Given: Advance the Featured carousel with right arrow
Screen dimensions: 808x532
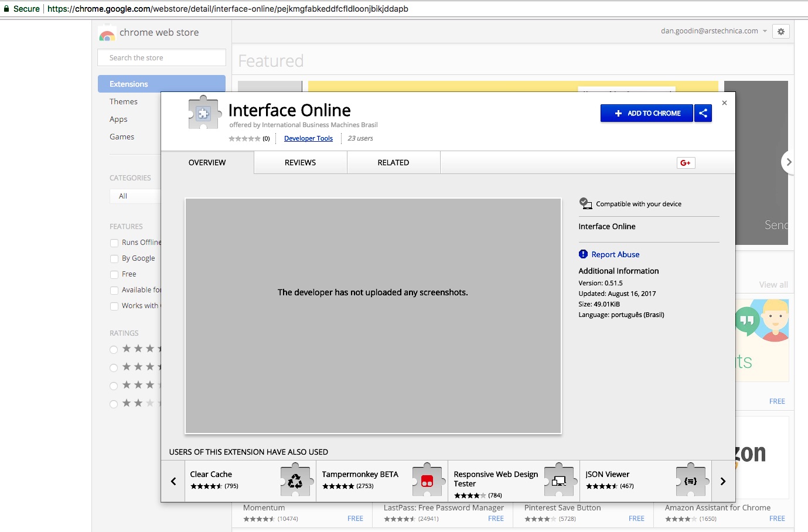Looking at the screenshot, I should [789, 162].
